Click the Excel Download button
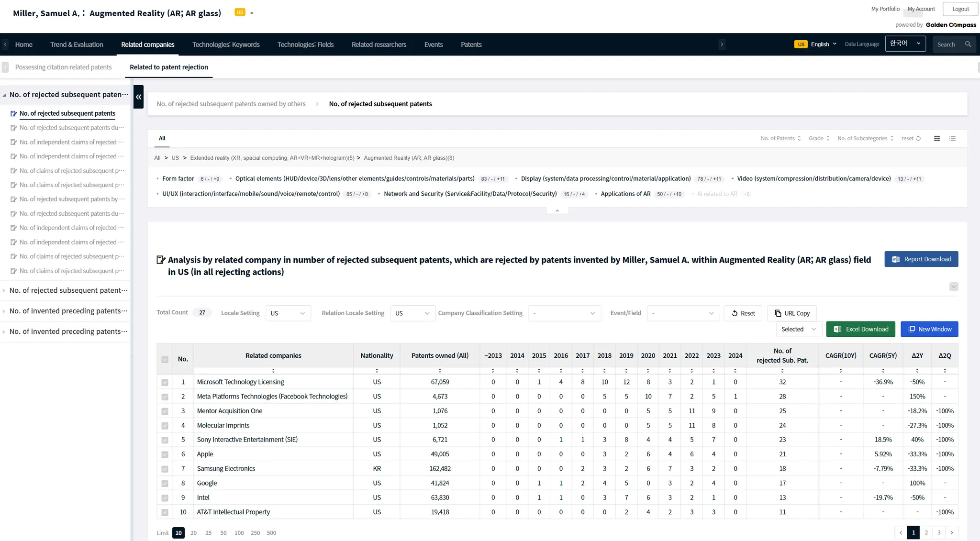 click(860, 329)
